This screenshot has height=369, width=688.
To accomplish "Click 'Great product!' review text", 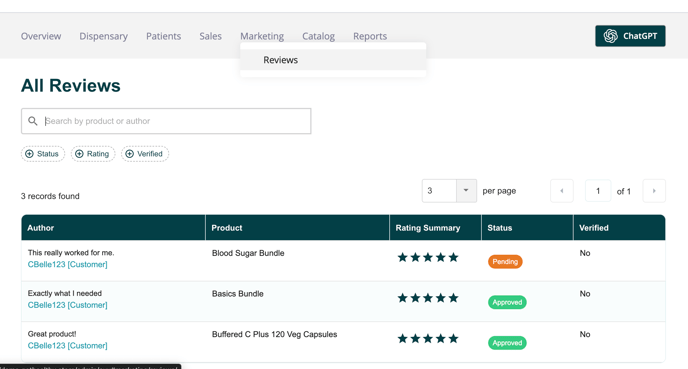I will pos(52,334).
